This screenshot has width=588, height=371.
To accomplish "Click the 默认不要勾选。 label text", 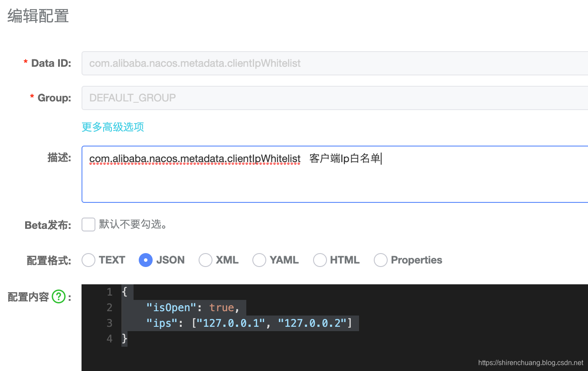I will [134, 225].
